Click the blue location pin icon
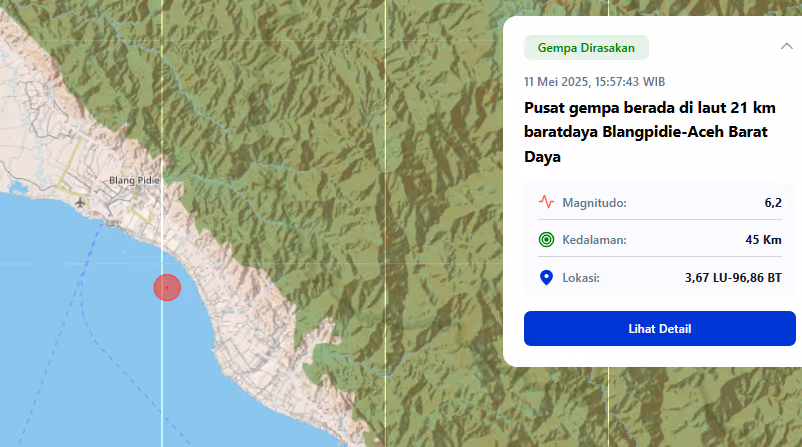This screenshot has width=802, height=447. tap(546, 278)
